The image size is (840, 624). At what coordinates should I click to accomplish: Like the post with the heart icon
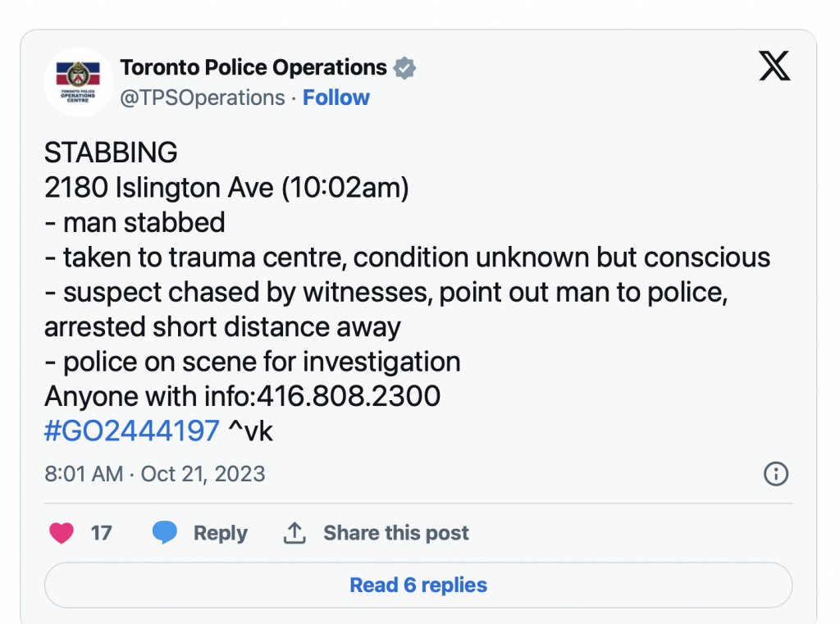coord(62,533)
